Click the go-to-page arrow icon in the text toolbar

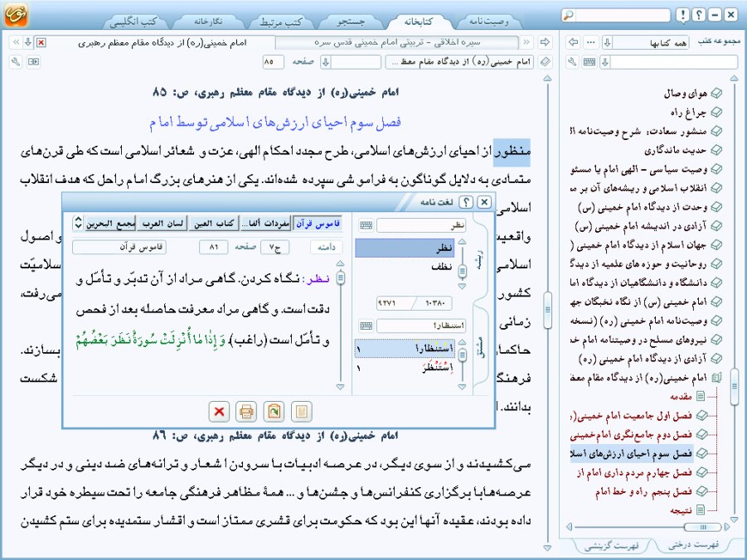click(33, 62)
